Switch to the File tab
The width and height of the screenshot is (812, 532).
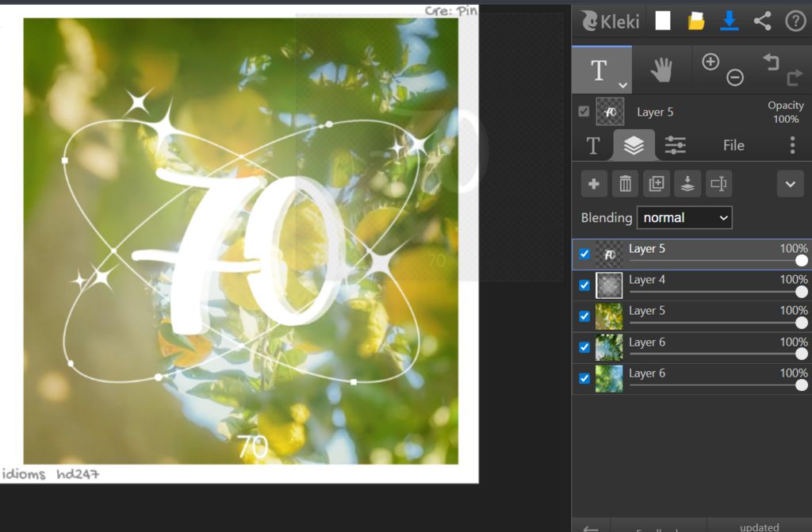click(733, 145)
